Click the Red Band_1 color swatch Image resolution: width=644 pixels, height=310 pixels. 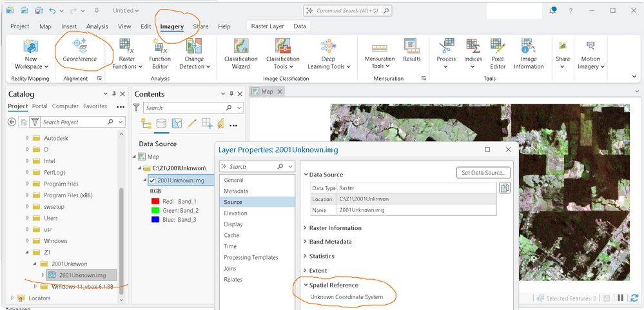pyautogui.click(x=155, y=201)
